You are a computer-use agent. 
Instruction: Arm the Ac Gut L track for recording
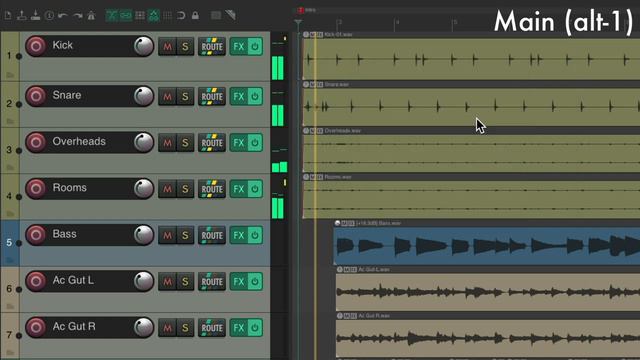[x=36, y=281]
